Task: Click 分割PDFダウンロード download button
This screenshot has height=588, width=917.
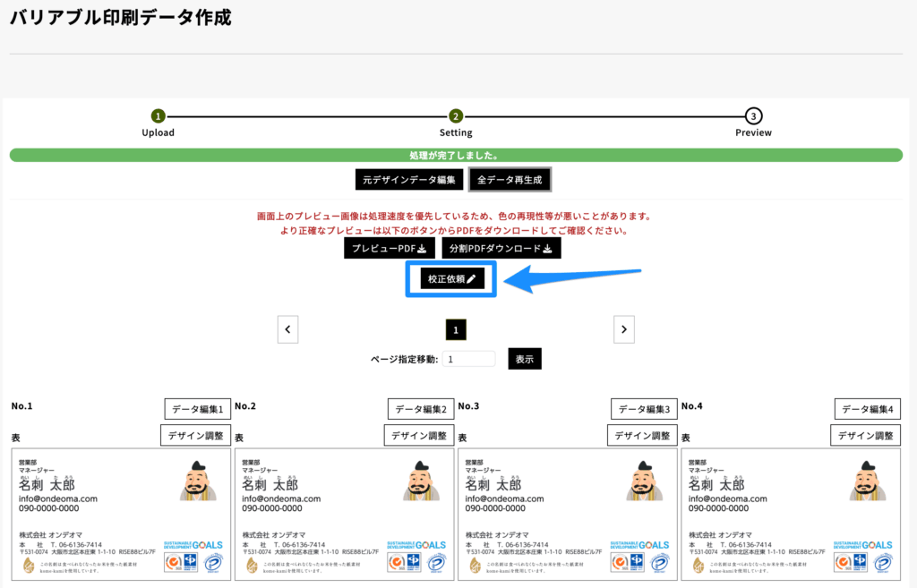Action: 501,248
